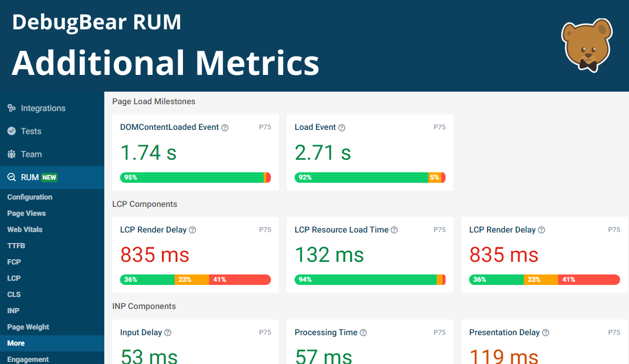629x364 pixels.
Task: Click P75 label on Presentation Delay card
Action: pos(614,332)
